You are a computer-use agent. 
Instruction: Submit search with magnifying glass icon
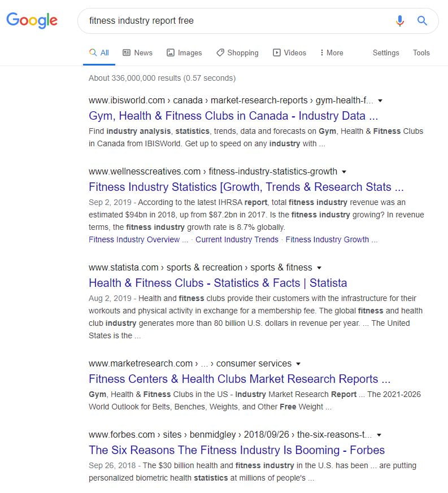(x=422, y=21)
